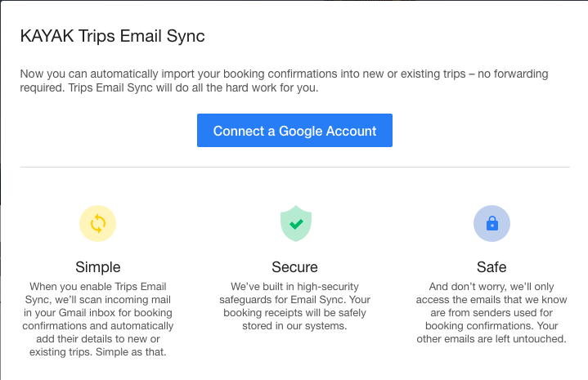Click the green checkmark inside the shield
The height and width of the screenshot is (380, 588).
pyautogui.click(x=296, y=224)
